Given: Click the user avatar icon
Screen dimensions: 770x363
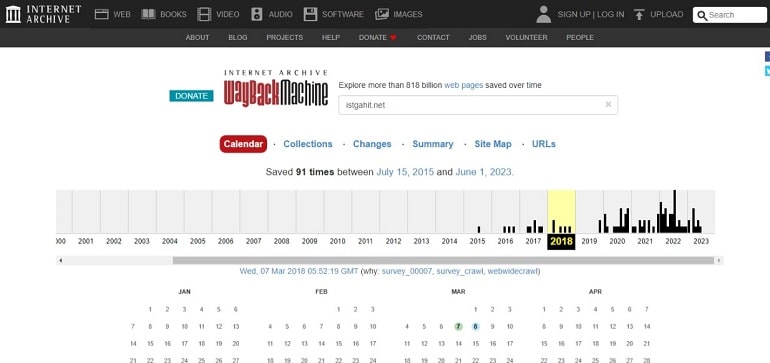Looking at the screenshot, I should click(x=544, y=14).
